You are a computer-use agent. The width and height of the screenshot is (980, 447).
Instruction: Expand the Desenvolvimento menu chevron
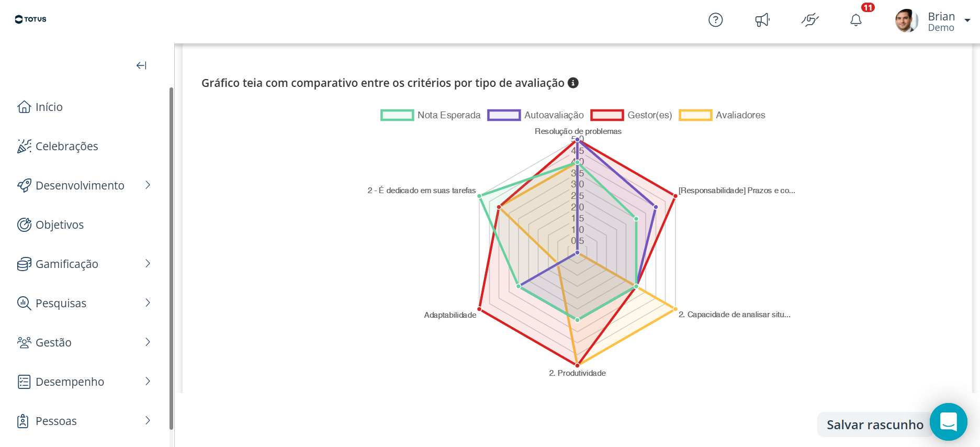pyautogui.click(x=148, y=185)
